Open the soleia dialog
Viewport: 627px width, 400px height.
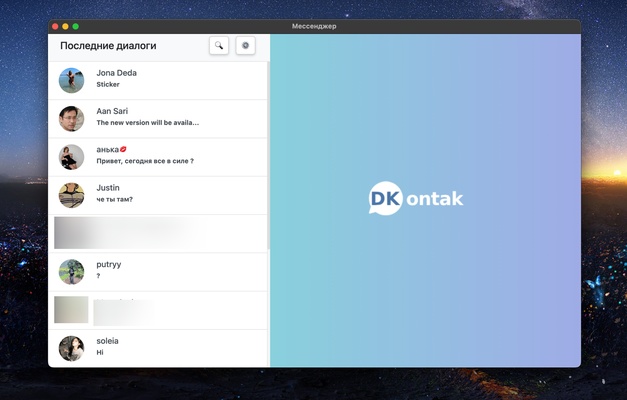pyautogui.click(x=158, y=348)
